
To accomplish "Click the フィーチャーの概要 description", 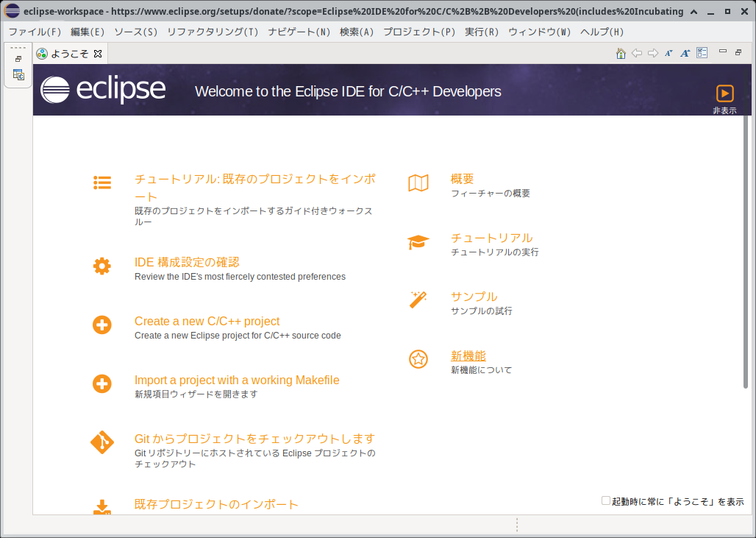I will [491, 194].
